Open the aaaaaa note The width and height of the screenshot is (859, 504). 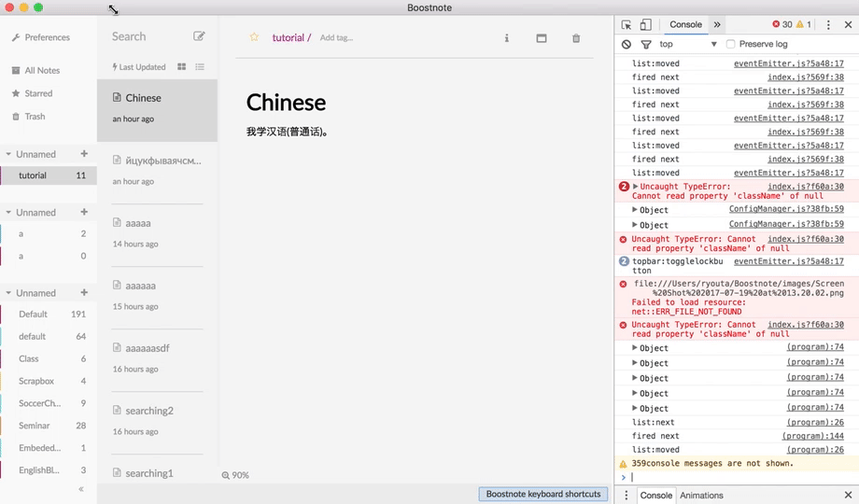coord(157,298)
